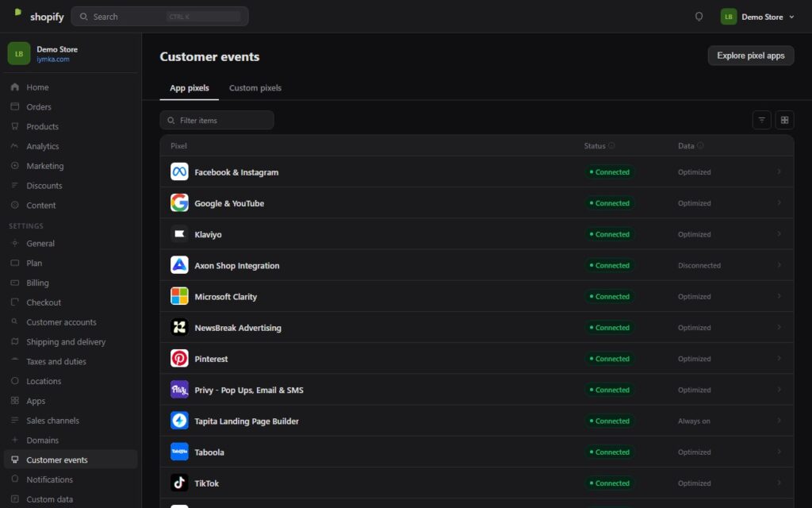Switch to the Custom pixels tab

point(255,88)
